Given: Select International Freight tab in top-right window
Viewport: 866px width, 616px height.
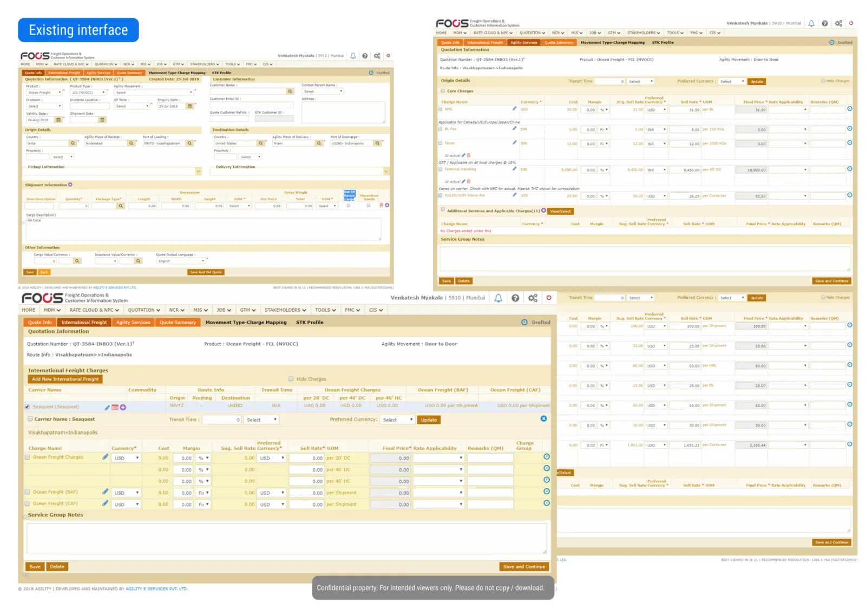Looking at the screenshot, I should (485, 42).
